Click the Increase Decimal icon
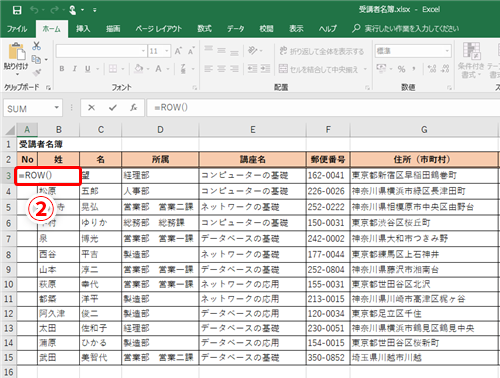The width and height of the screenshot is (500, 378). tap(432, 69)
